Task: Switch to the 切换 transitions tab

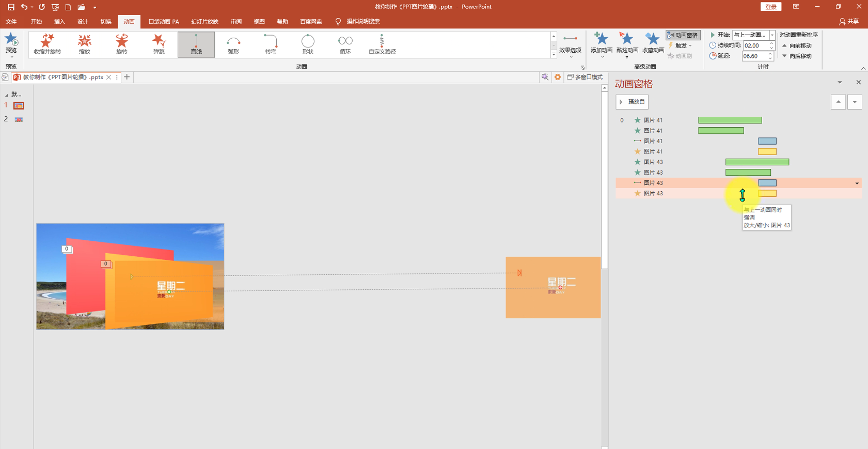Action: [x=106, y=22]
